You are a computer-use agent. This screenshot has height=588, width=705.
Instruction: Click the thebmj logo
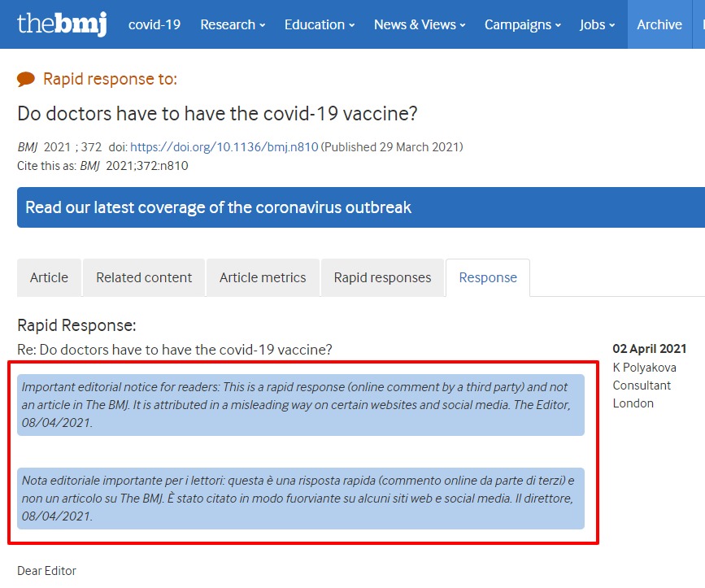pyautogui.click(x=62, y=24)
